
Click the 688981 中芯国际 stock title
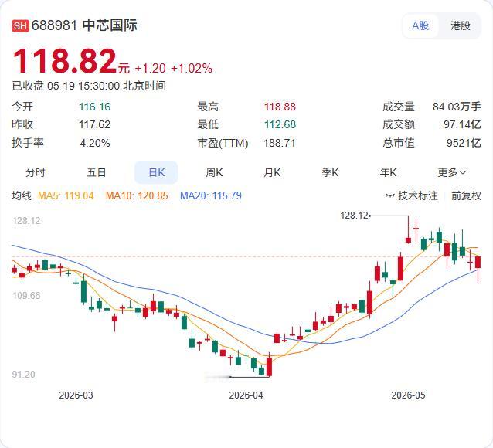pyautogui.click(x=84, y=25)
